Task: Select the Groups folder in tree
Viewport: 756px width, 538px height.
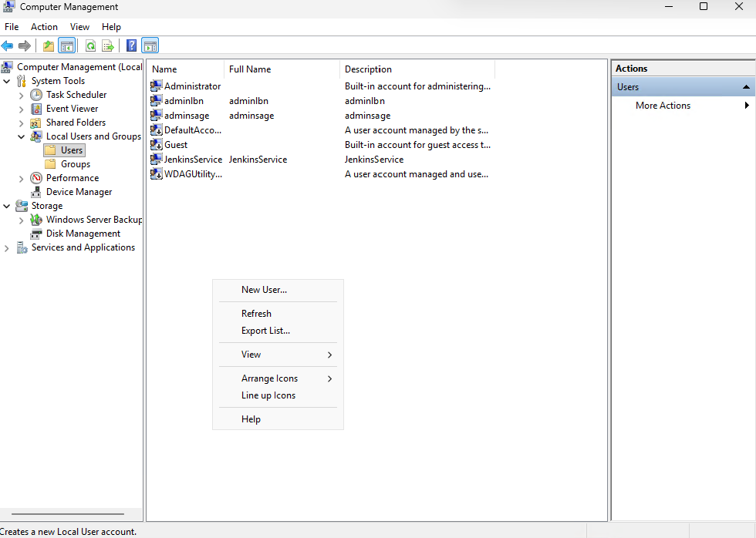Action: coord(76,164)
